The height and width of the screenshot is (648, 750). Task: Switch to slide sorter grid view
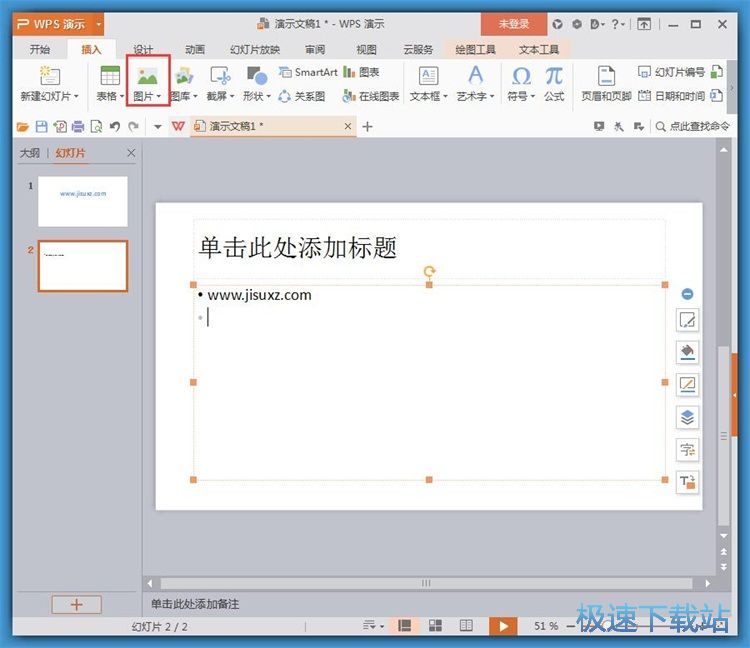click(435, 626)
